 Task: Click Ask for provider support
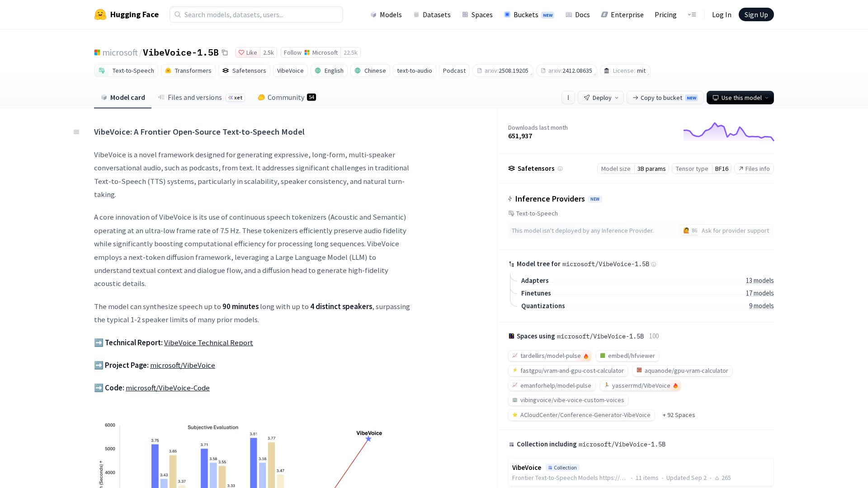(726, 230)
